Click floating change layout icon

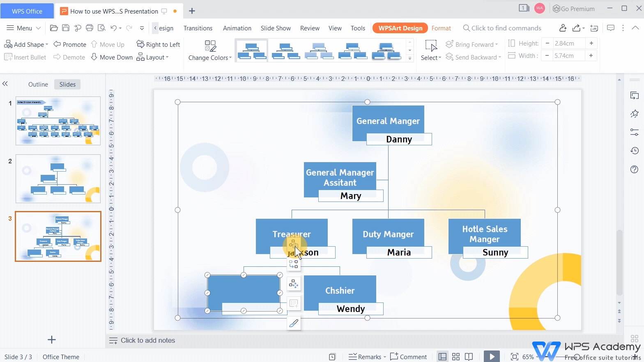click(x=293, y=264)
